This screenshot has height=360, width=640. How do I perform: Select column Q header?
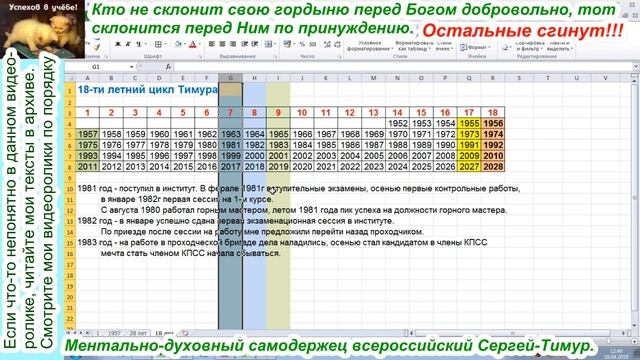pyautogui.click(x=469, y=78)
